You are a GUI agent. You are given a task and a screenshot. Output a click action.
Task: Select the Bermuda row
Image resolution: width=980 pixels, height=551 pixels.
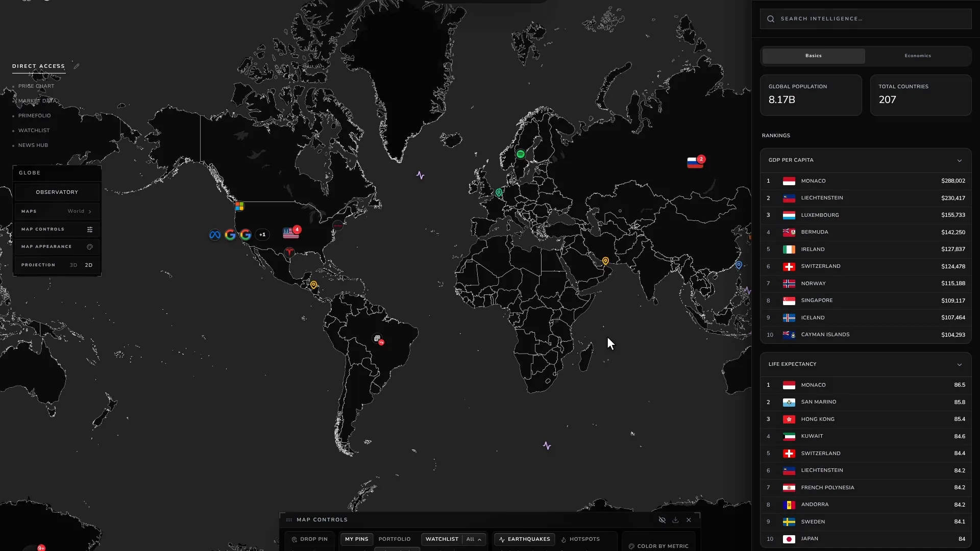tap(866, 232)
